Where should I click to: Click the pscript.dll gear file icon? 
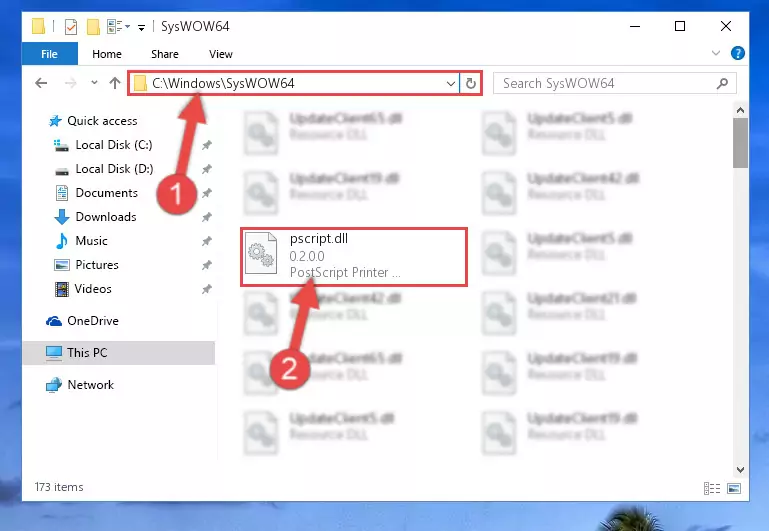[x=261, y=253]
